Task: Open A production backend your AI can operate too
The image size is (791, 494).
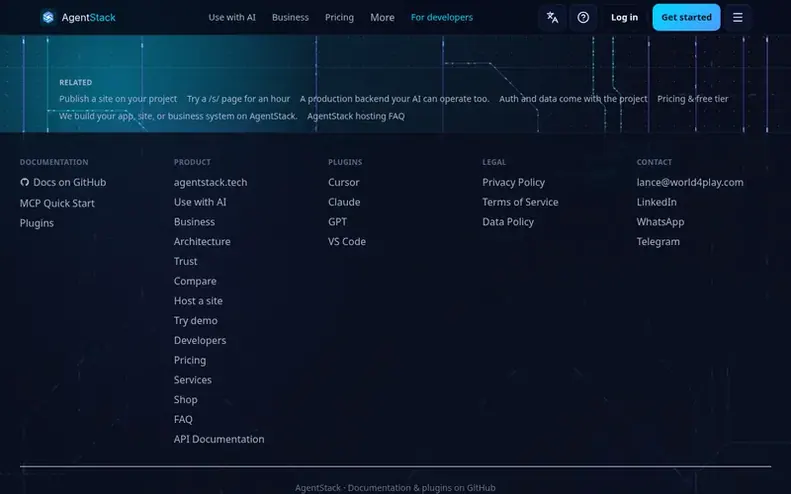Action: (394, 99)
